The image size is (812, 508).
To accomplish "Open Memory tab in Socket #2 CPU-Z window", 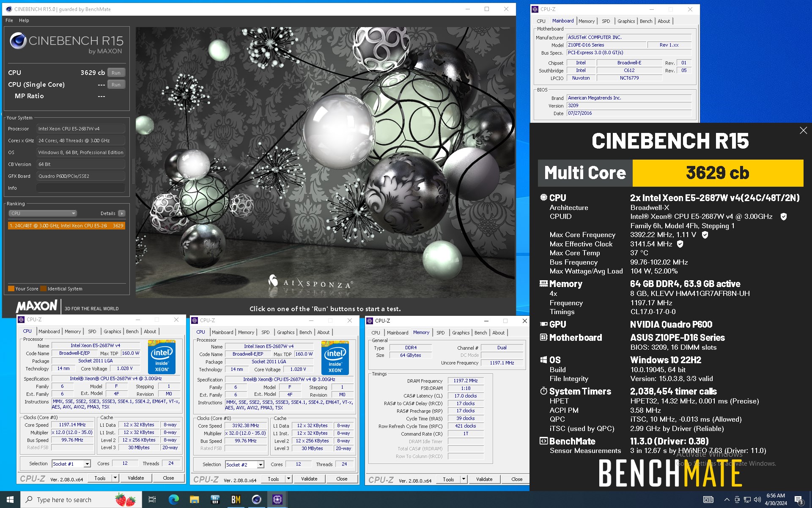I will (x=246, y=332).
